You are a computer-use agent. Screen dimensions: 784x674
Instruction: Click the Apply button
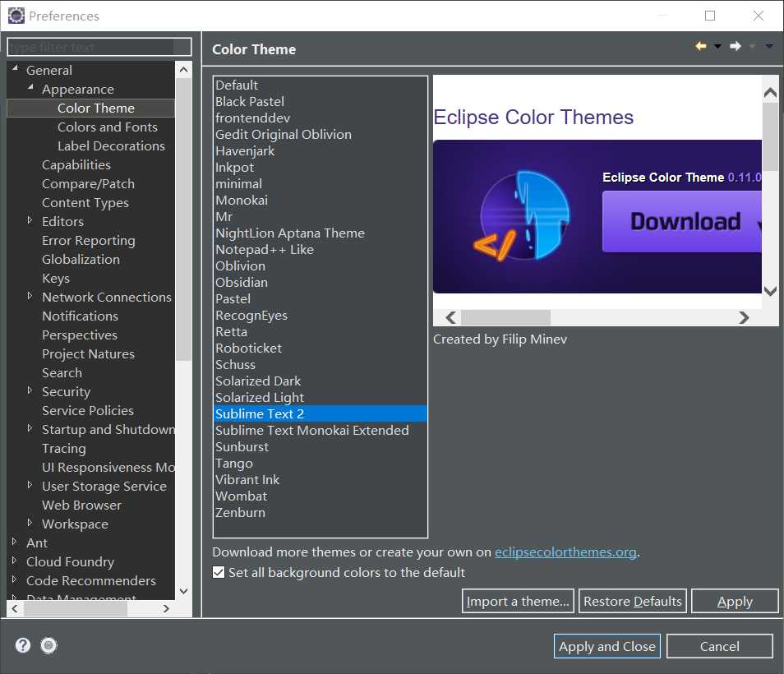click(x=735, y=601)
